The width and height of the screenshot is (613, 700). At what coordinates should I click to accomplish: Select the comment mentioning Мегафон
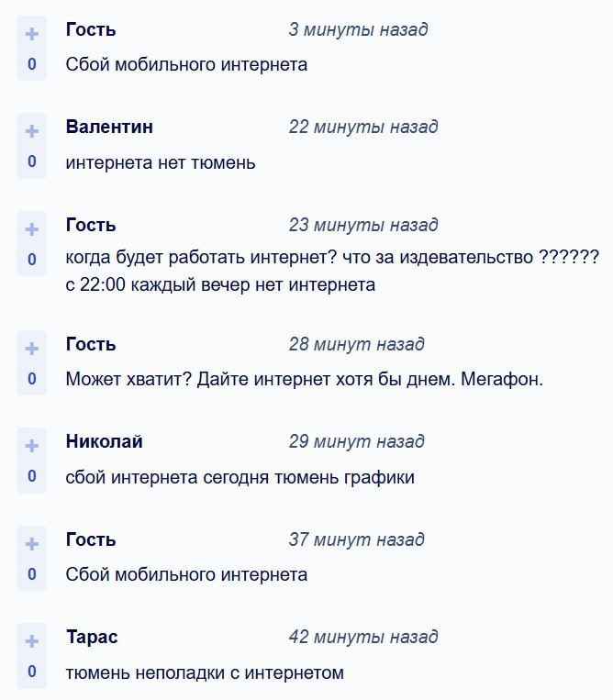(305, 378)
